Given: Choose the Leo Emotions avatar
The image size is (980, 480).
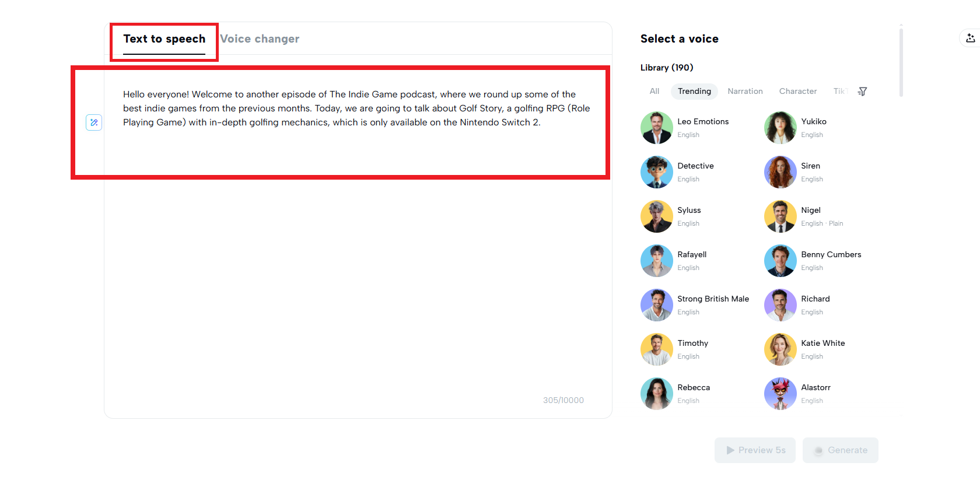Looking at the screenshot, I should (x=657, y=128).
